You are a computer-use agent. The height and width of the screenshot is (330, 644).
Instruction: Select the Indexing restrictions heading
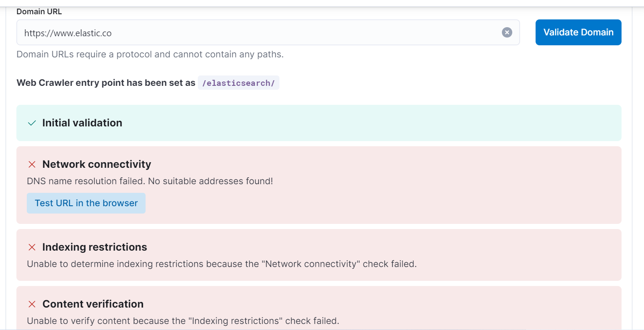pos(95,247)
